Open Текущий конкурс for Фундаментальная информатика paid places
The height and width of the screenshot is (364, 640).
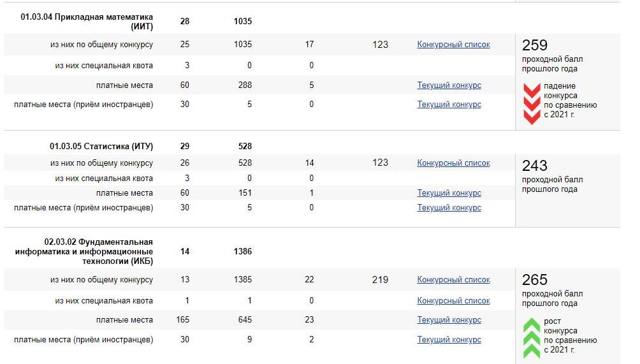449,320
